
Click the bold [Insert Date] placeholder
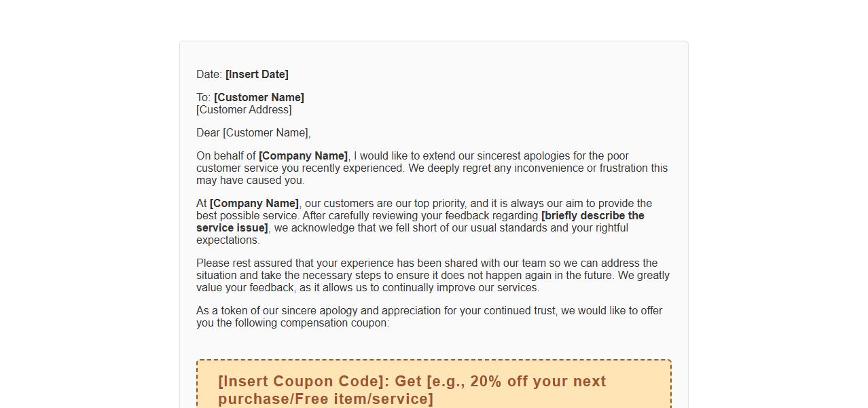257,75
